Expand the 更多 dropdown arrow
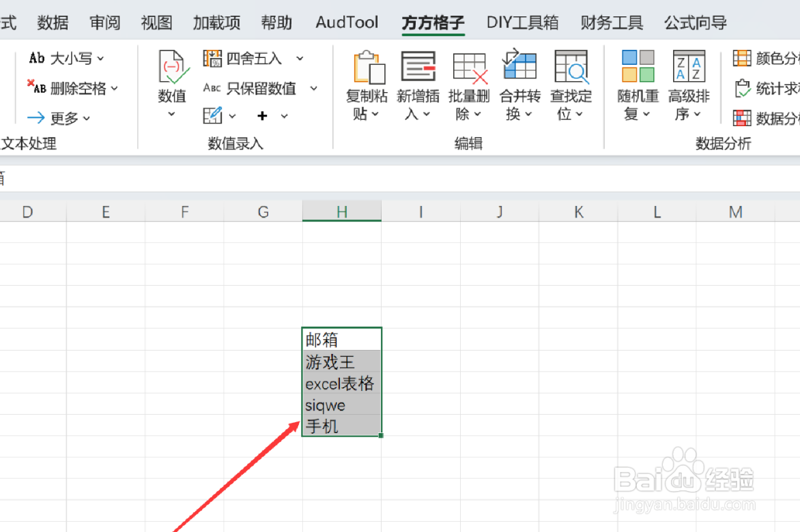This screenshot has height=532, width=800. click(x=86, y=118)
